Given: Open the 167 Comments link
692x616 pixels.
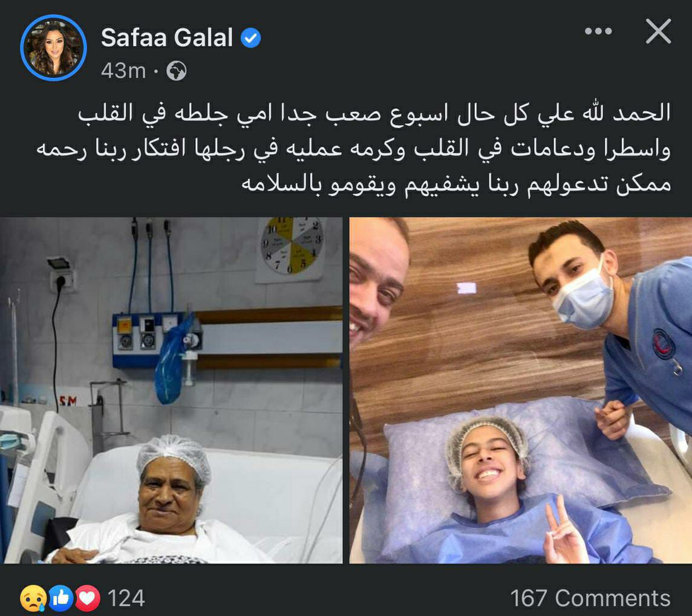Looking at the screenshot, I should pyautogui.click(x=590, y=598).
